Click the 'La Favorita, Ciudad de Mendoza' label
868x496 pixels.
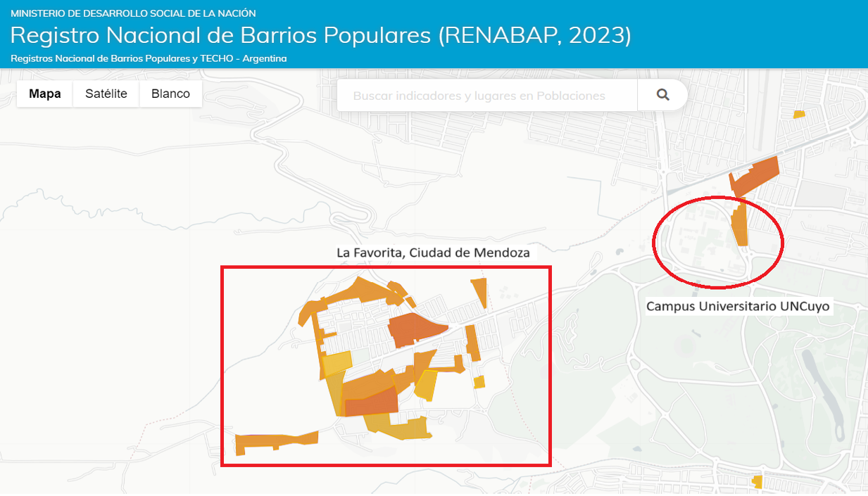(x=434, y=253)
